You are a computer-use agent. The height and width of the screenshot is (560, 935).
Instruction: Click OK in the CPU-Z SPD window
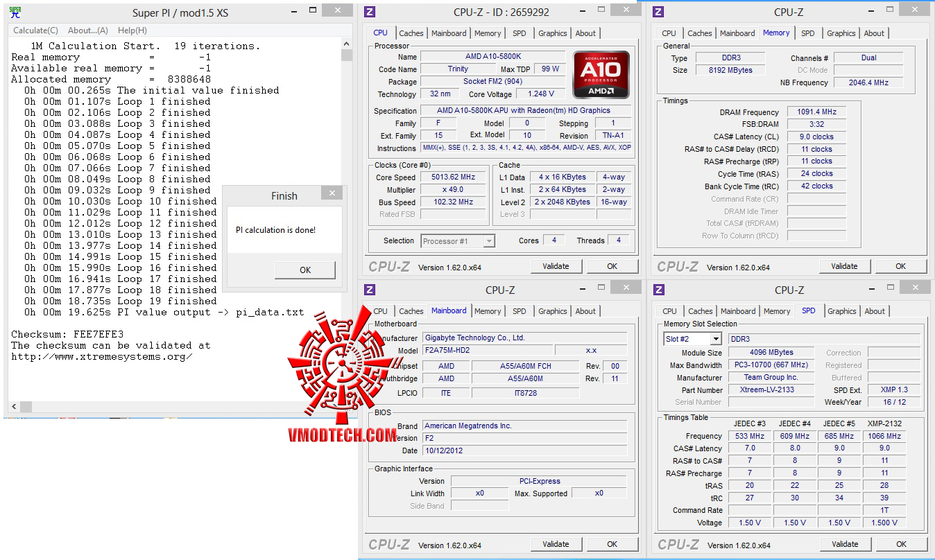902,544
